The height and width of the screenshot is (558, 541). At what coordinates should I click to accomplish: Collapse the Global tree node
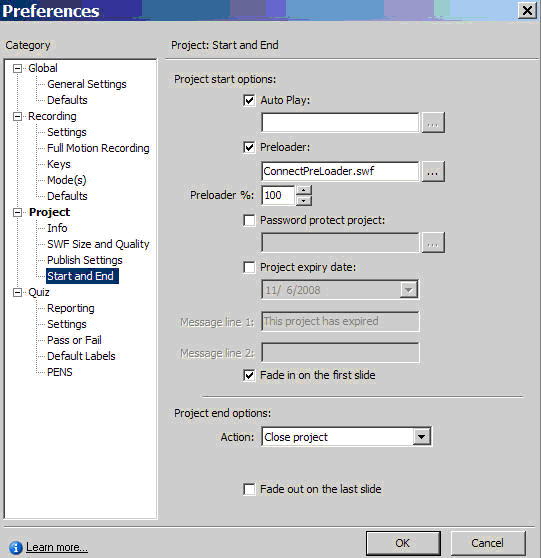(17, 68)
